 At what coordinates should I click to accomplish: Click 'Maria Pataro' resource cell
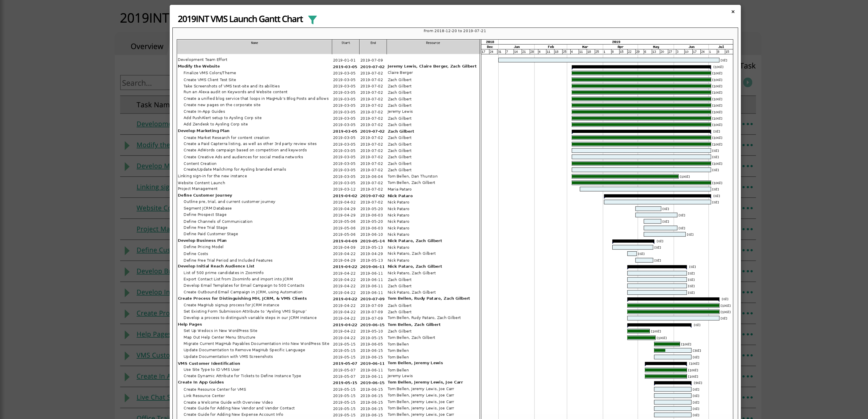tap(400, 189)
